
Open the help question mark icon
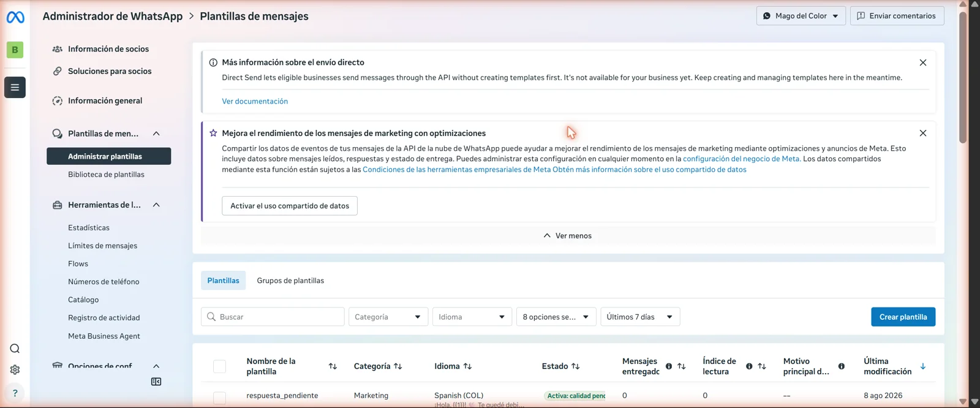pos(15,393)
